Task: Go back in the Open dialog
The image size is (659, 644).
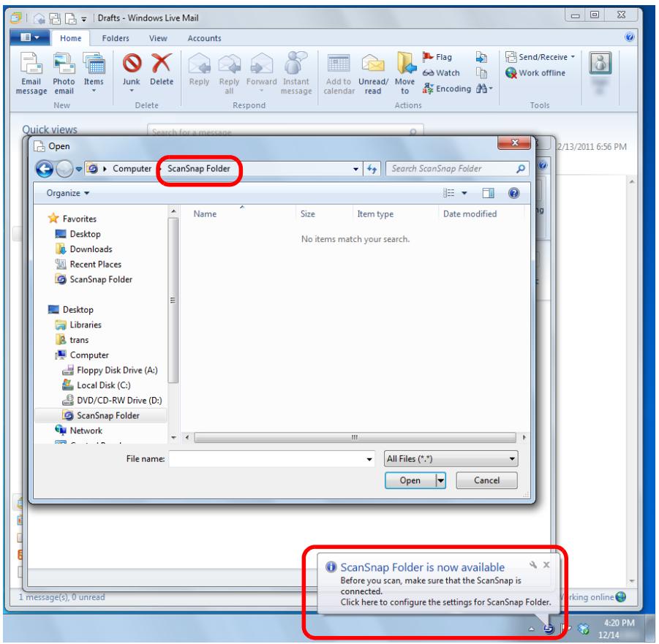Action: (45, 169)
